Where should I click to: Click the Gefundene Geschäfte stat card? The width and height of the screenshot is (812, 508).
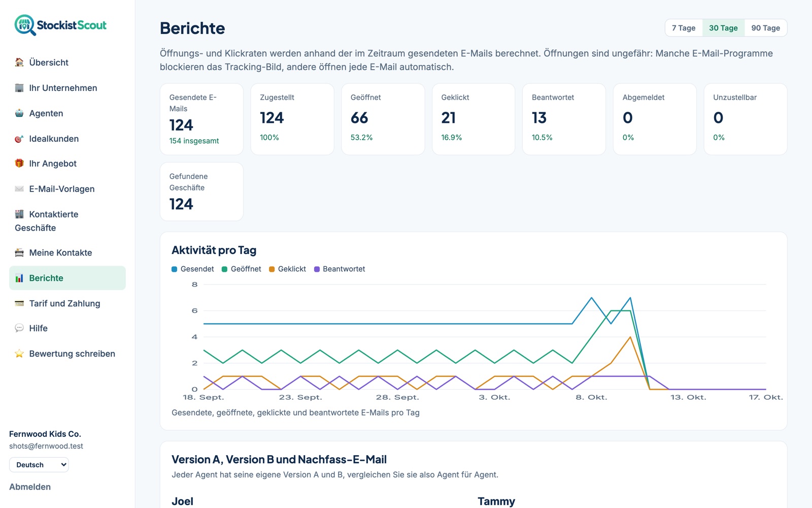click(x=201, y=192)
